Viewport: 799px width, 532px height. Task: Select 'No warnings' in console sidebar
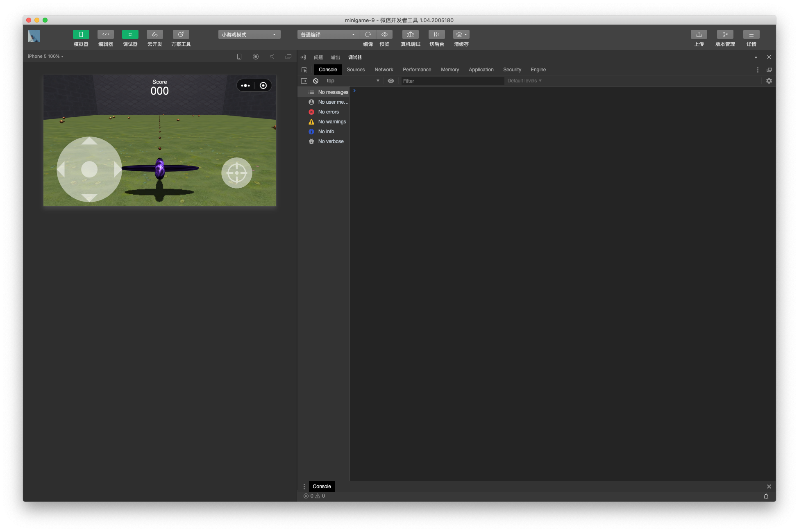[x=323, y=122]
